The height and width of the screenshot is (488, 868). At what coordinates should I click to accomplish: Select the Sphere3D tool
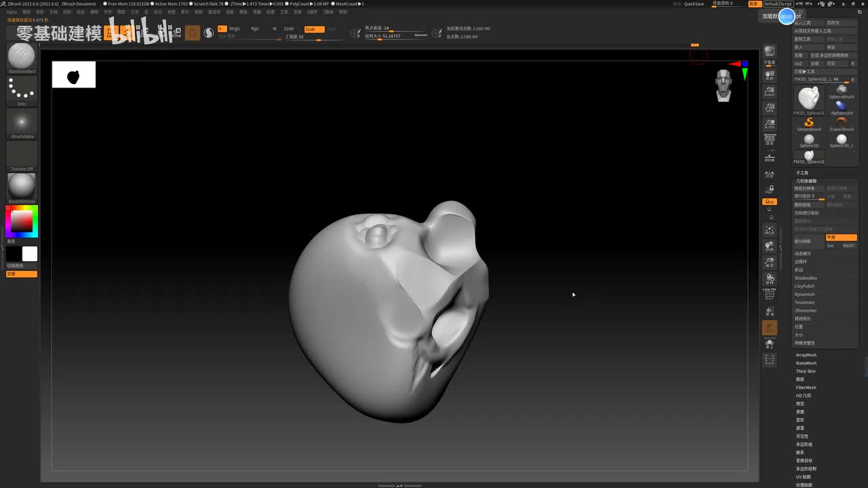point(809,141)
